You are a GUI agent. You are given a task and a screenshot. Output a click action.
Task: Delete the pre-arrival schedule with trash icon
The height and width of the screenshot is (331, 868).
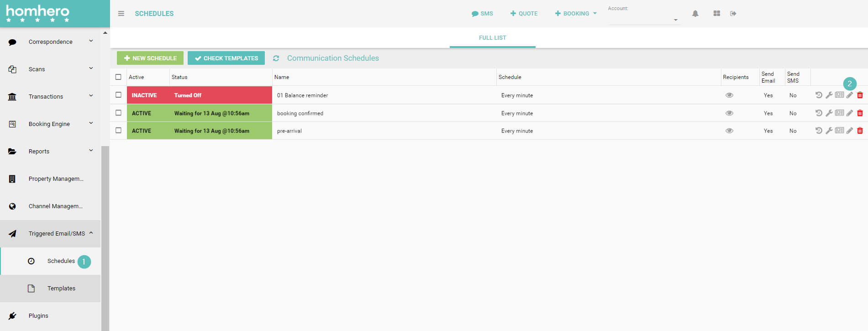(x=860, y=131)
